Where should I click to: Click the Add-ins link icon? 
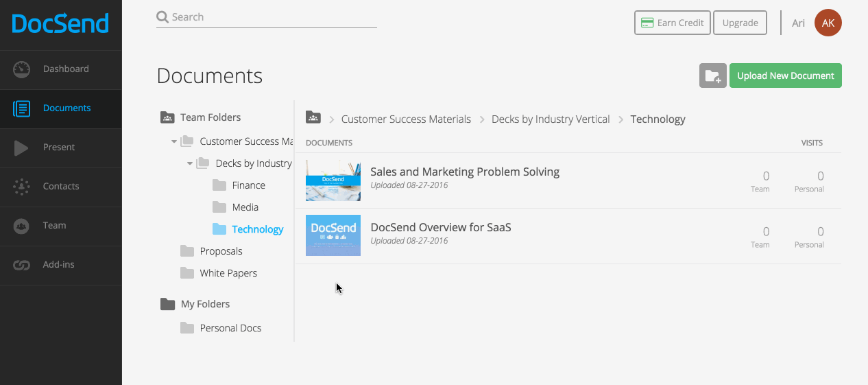22,265
